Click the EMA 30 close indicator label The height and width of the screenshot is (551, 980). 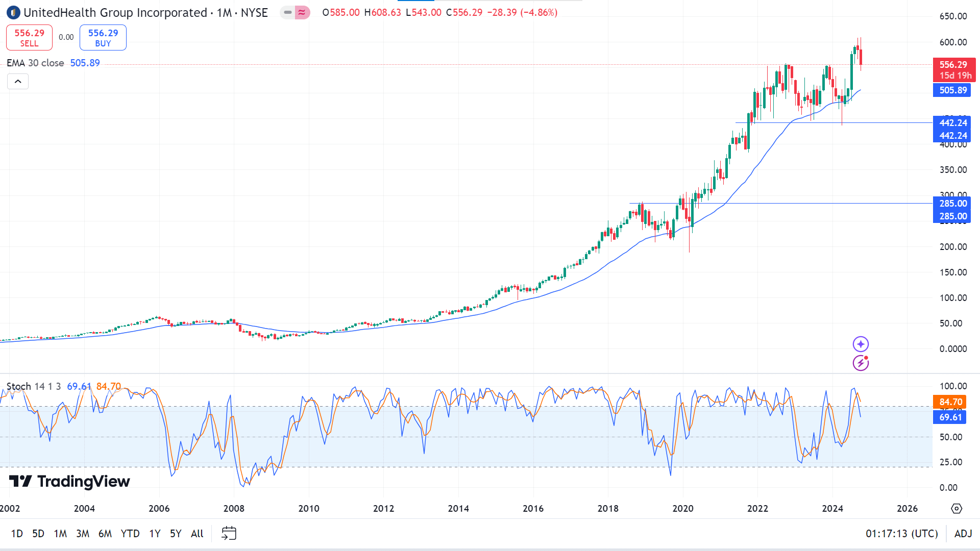click(x=35, y=63)
